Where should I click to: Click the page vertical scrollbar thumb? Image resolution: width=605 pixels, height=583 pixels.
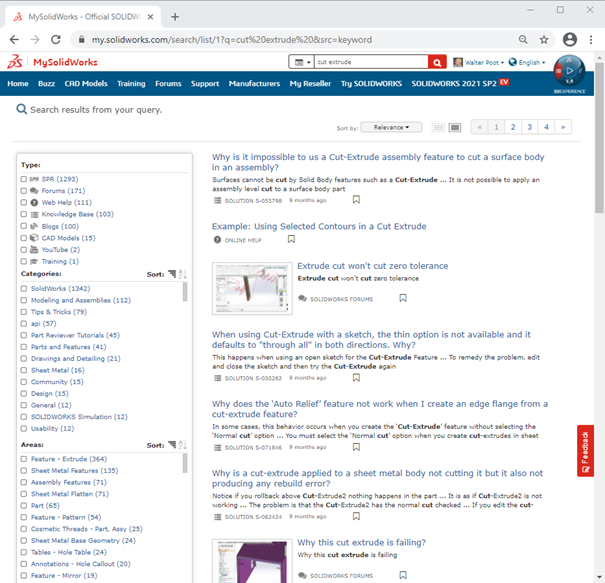click(599, 137)
